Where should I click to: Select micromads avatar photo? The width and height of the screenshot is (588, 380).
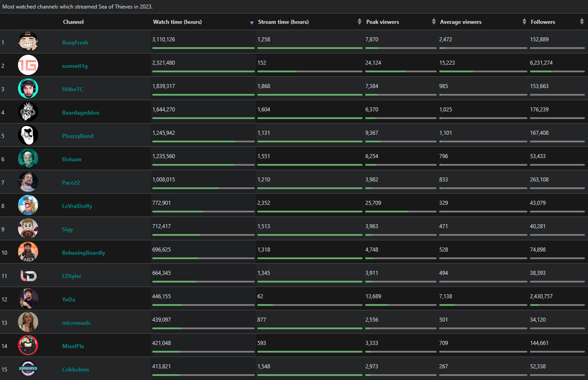point(28,323)
